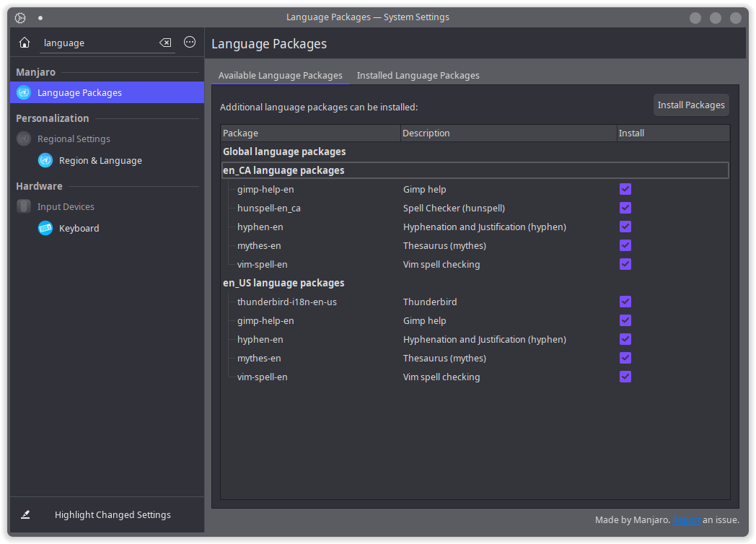Click the Highlight Changed Settings highlighter icon

(x=25, y=514)
